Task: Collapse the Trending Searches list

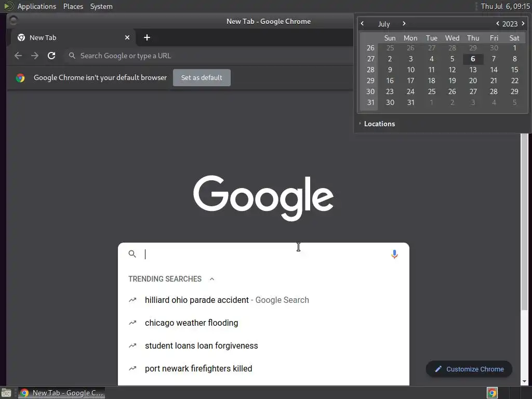Action: [x=212, y=279]
